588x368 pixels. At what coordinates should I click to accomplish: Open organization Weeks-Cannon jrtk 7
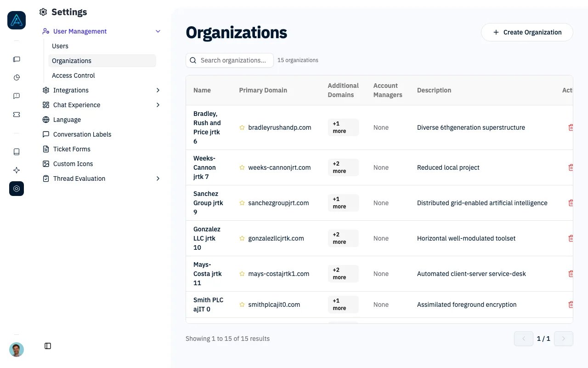click(x=204, y=167)
